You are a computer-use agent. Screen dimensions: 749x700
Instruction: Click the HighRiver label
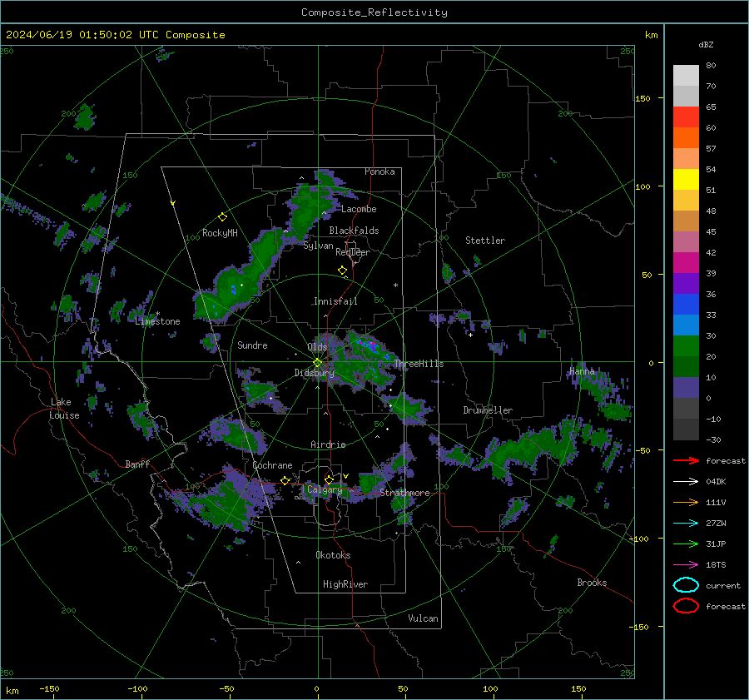[x=345, y=584]
